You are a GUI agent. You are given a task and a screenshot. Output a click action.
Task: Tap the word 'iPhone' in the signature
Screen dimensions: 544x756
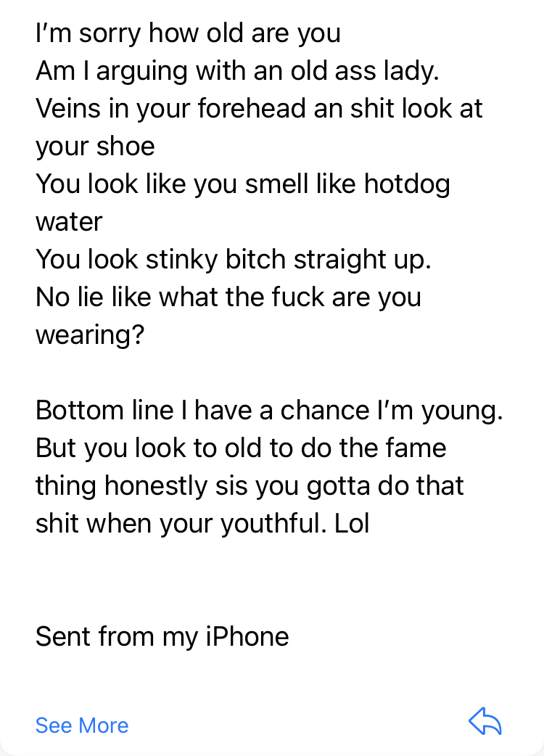pyautogui.click(x=247, y=636)
